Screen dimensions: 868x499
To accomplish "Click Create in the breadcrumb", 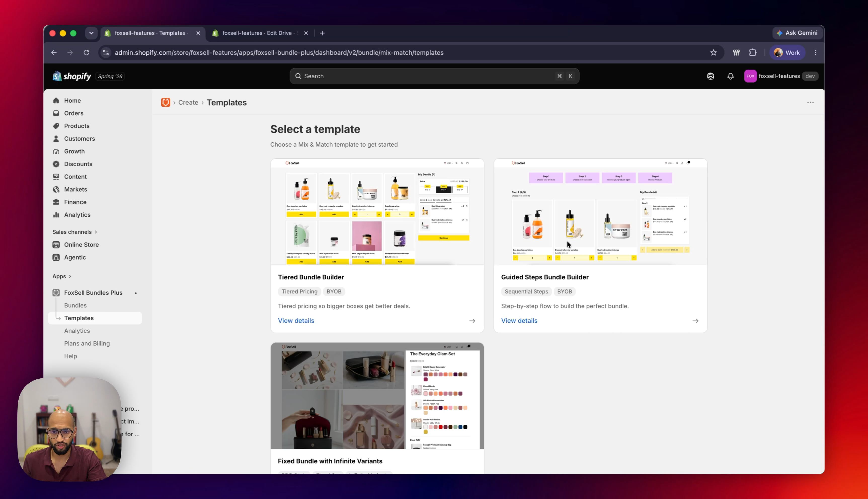I will point(188,102).
